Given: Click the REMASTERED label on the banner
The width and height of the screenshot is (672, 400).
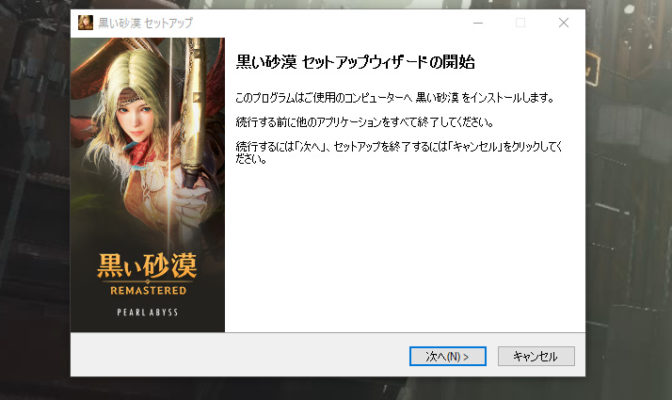Looking at the screenshot, I should coord(148,291).
